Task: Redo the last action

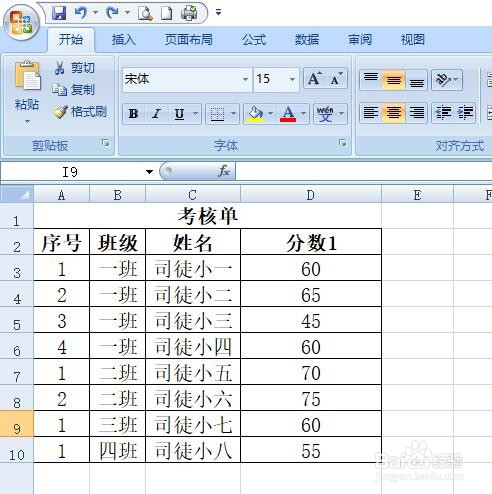Action: [x=113, y=13]
